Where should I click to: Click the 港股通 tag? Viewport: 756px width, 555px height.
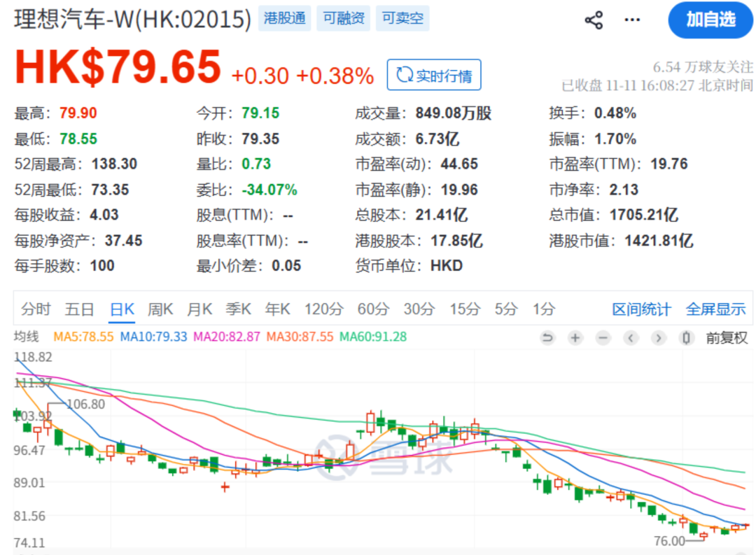coord(285,19)
